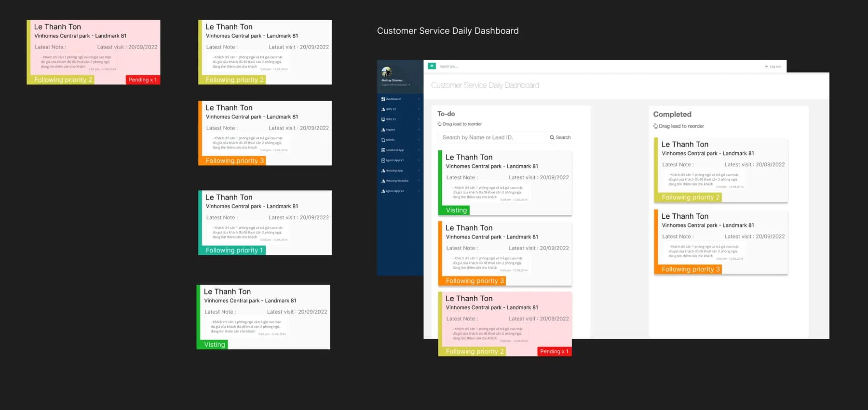Expand the HIPS V1 chevron

coord(419,119)
